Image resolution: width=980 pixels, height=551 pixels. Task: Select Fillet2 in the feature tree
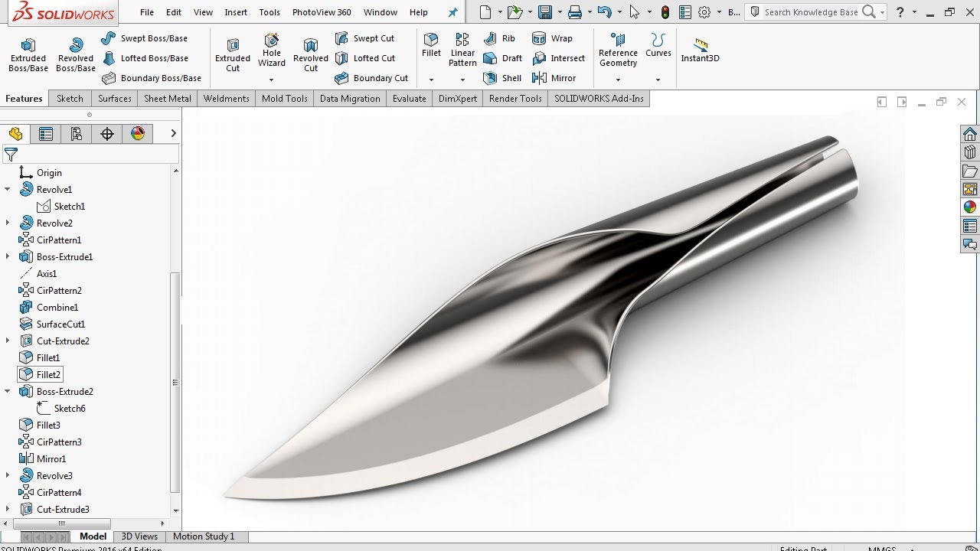pyautogui.click(x=40, y=374)
